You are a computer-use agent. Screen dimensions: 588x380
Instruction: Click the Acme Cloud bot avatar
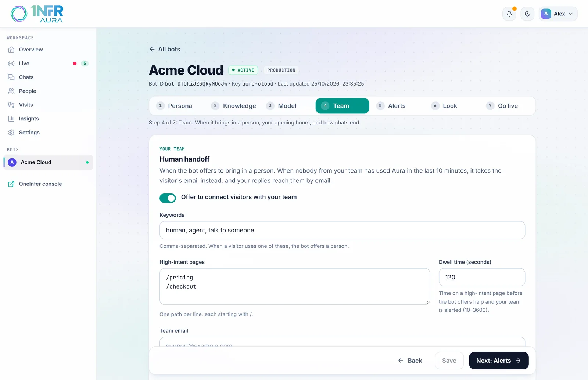click(12, 162)
